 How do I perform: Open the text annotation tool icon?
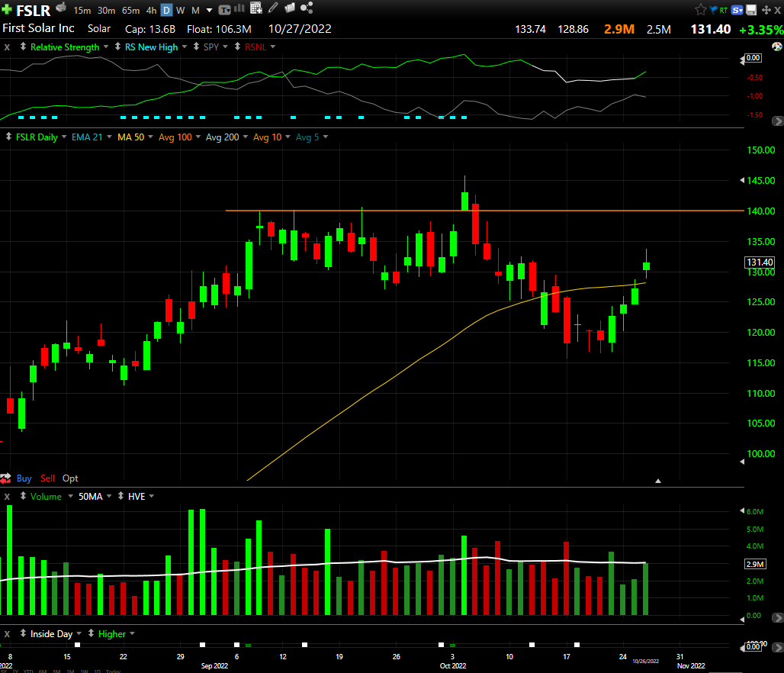click(x=224, y=9)
